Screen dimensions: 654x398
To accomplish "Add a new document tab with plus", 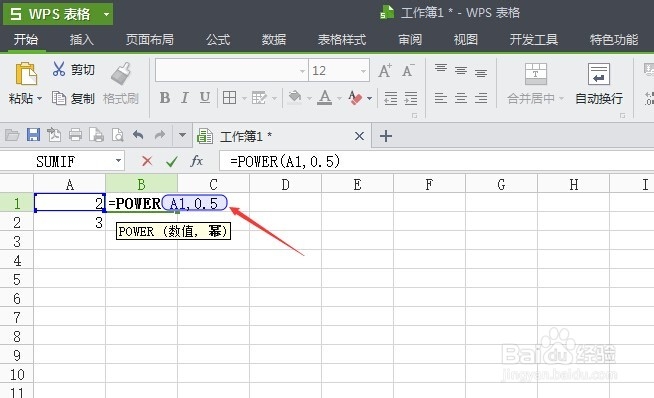I will tap(386, 136).
